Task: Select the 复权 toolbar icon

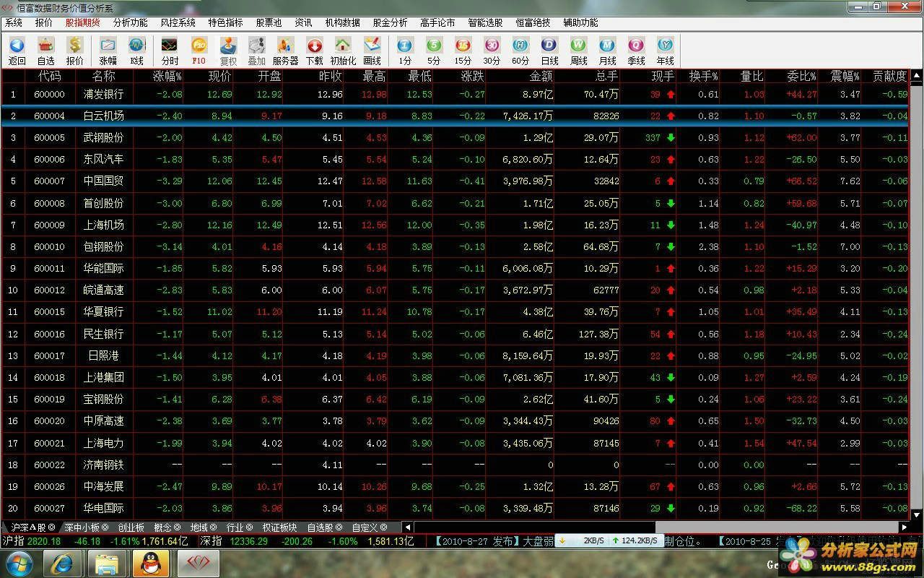Action: click(x=228, y=50)
